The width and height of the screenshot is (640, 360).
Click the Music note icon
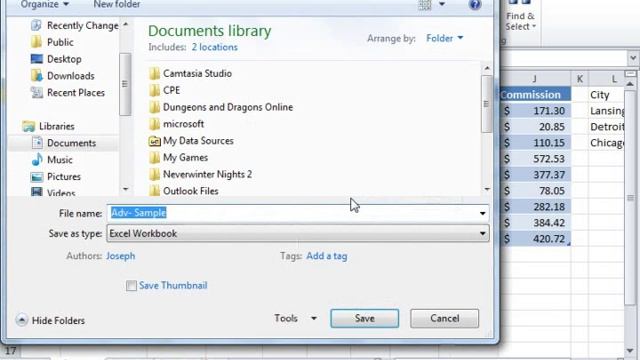pos(37,160)
